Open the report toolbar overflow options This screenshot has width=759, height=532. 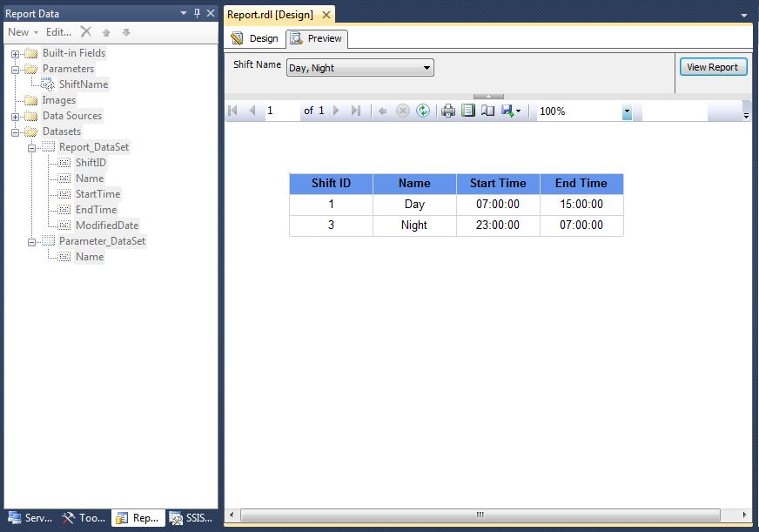pyautogui.click(x=746, y=115)
